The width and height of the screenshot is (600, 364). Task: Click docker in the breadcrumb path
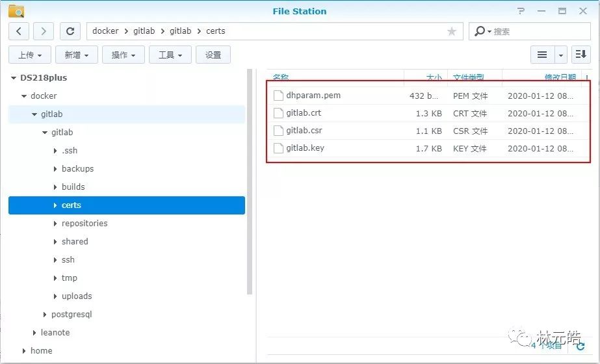pyautogui.click(x=105, y=31)
